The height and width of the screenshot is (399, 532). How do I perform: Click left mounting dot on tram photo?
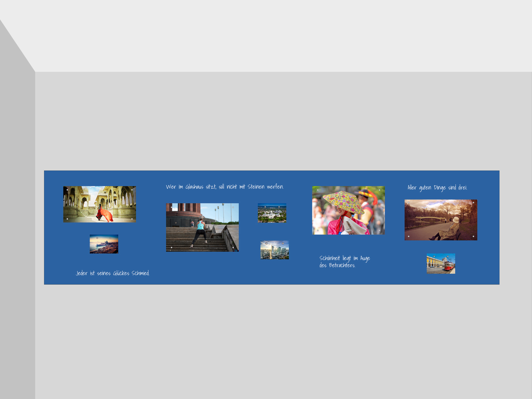click(434, 256)
